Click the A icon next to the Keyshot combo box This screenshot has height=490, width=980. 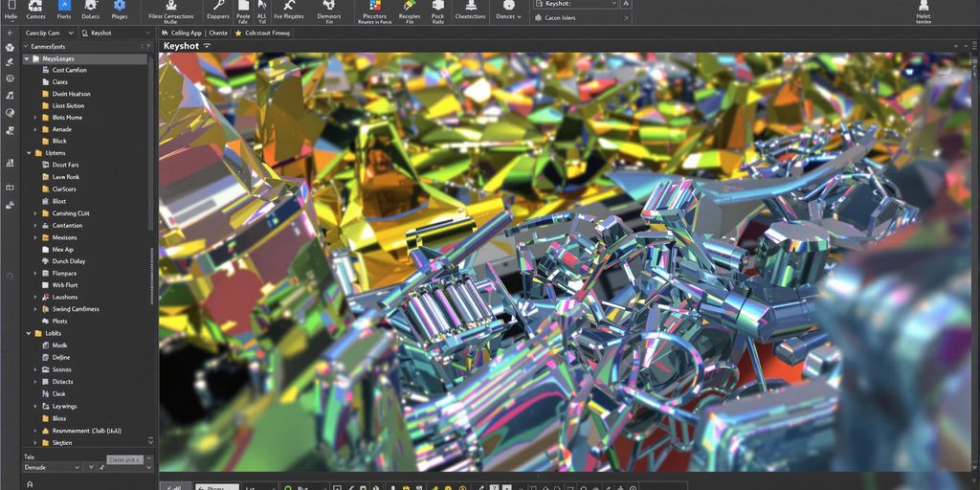(627, 4)
